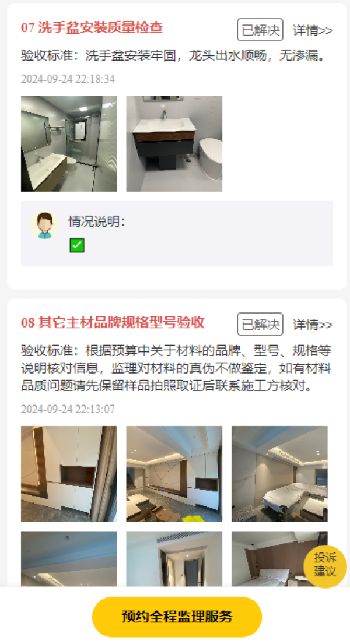Screen dimensions: 350x644
Task: Click the green checkmark in 情况说明
Action: click(77, 245)
